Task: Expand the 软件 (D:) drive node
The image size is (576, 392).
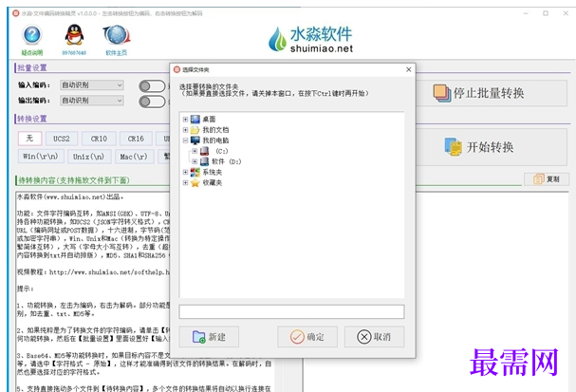Action: point(195,161)
